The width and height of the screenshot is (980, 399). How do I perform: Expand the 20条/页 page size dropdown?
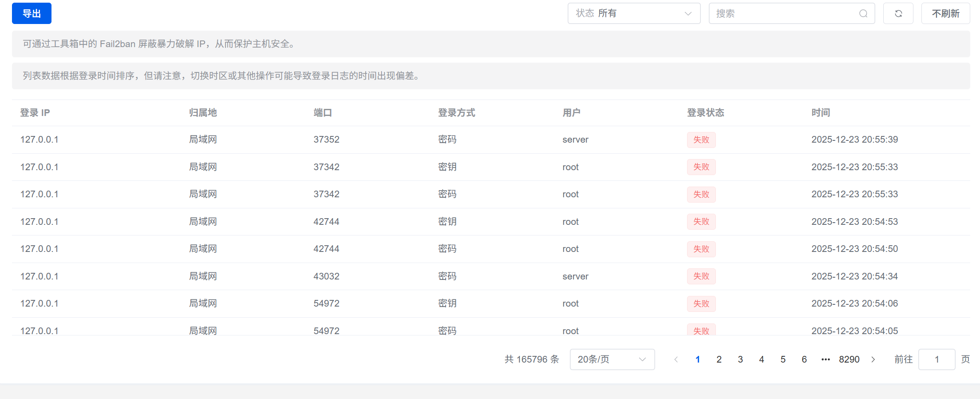(x=612, y=359)
